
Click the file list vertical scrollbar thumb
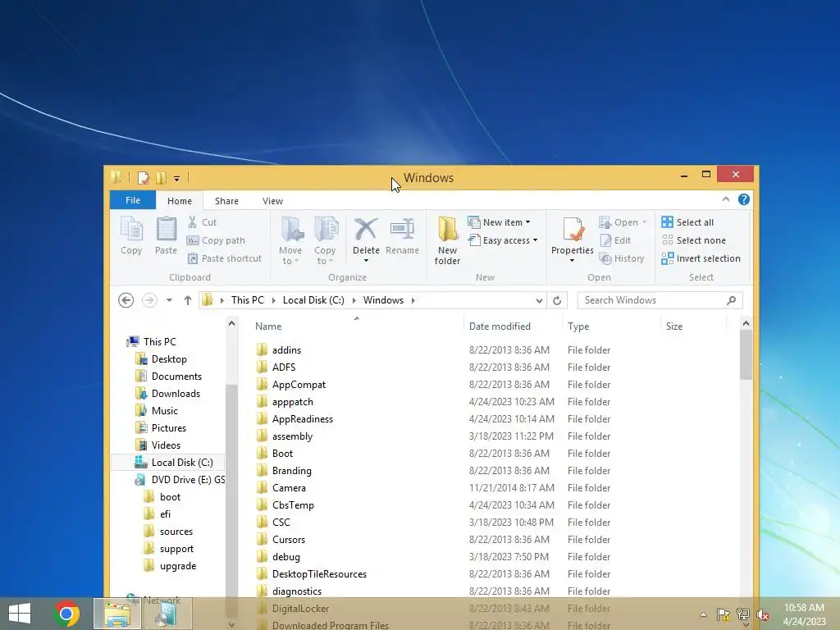click(746, 354)
